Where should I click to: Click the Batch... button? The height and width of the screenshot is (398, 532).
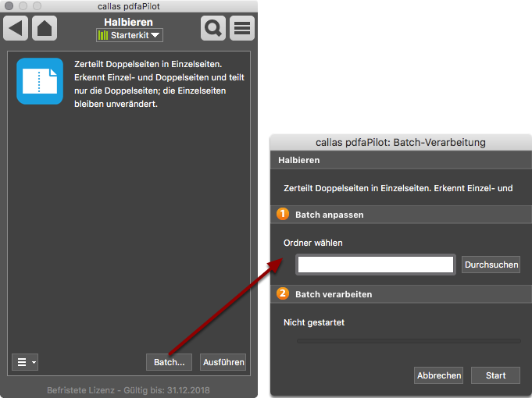point(169,362)
